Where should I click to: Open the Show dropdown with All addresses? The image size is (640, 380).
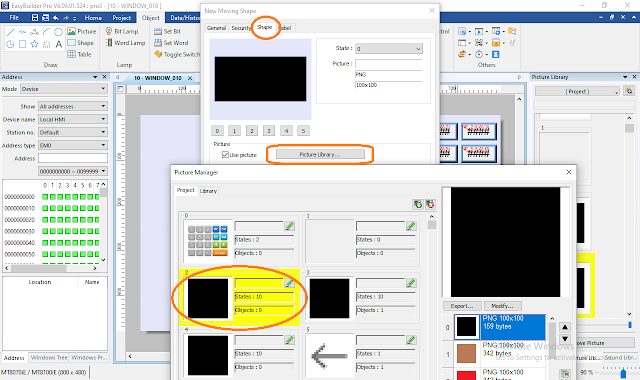(73, 106)
